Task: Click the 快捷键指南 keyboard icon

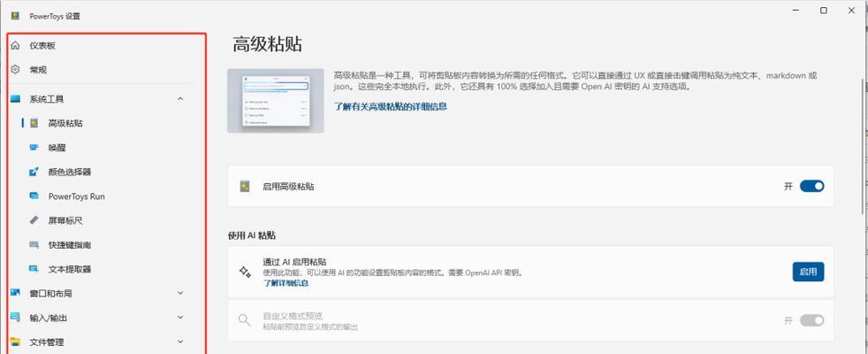Action: (x=34, y=245)
